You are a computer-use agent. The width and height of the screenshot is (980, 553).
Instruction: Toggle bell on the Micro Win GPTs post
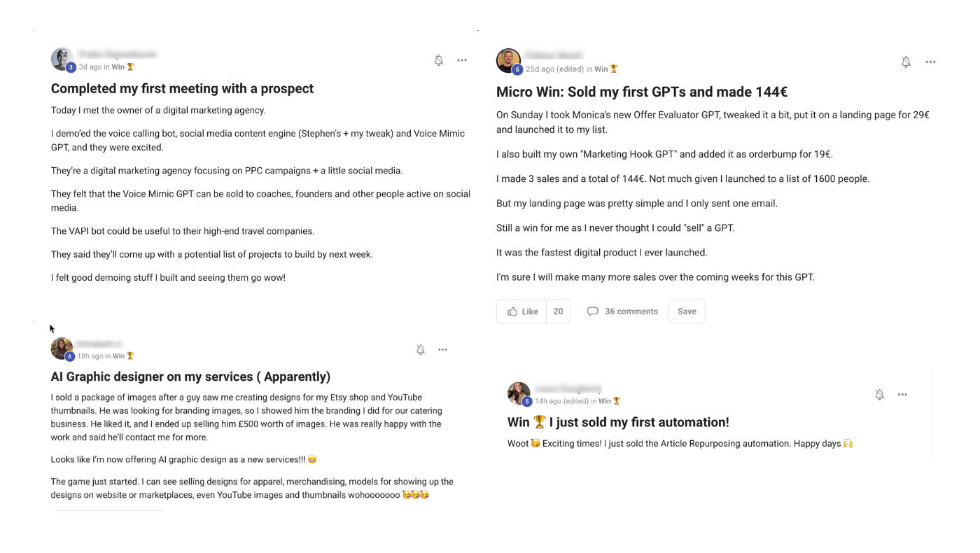pos(906,62)
